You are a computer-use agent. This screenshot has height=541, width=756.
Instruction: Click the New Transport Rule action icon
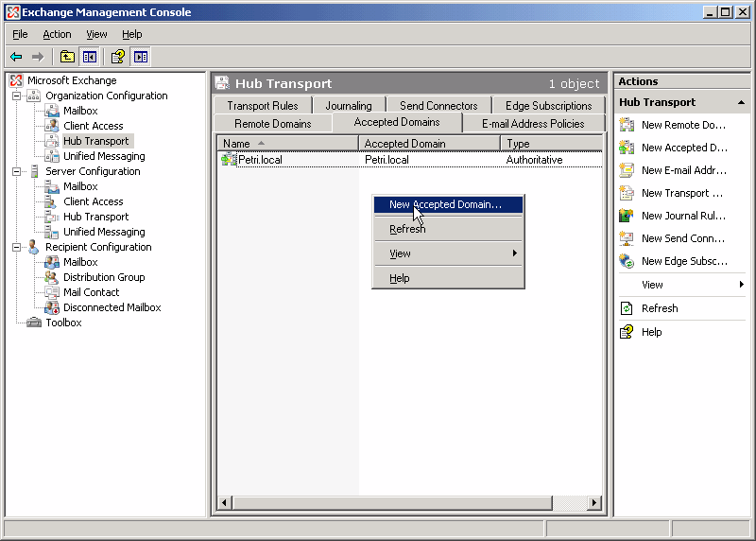point(627,193)
